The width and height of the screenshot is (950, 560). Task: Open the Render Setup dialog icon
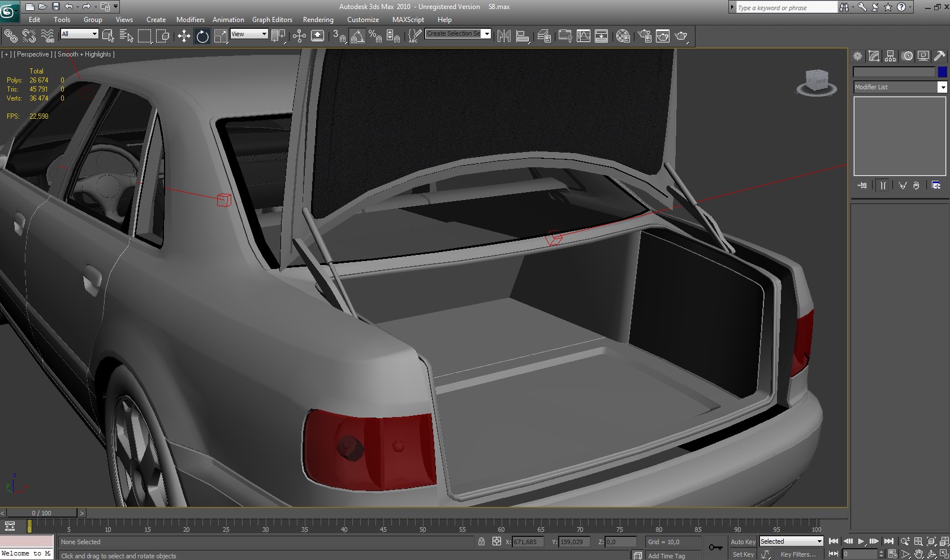645,37
